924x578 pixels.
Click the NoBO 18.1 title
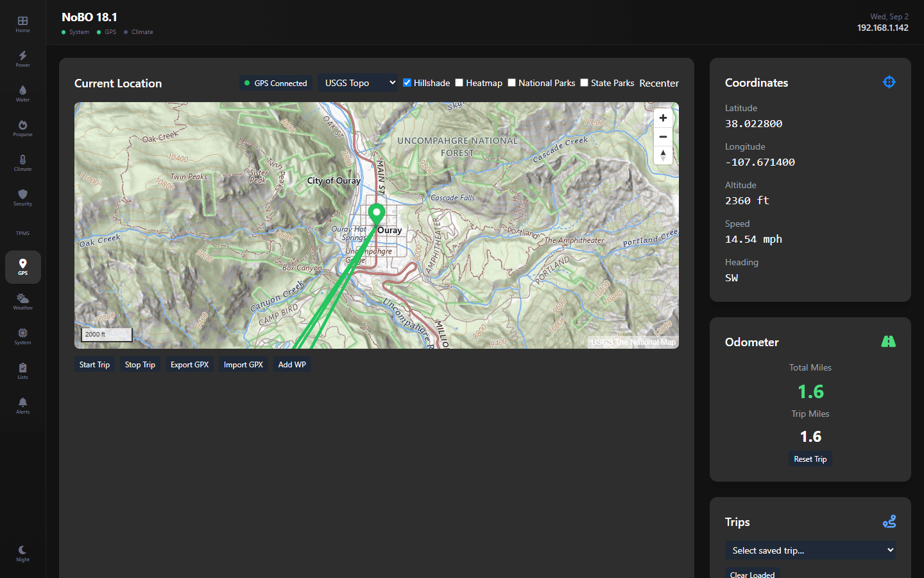[x=89, y=17]
